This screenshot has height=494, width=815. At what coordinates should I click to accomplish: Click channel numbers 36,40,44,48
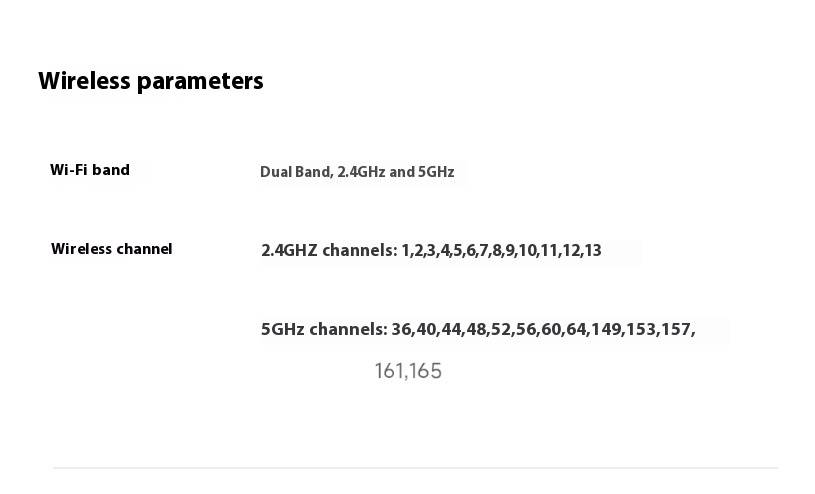click(x=440, y=329)
